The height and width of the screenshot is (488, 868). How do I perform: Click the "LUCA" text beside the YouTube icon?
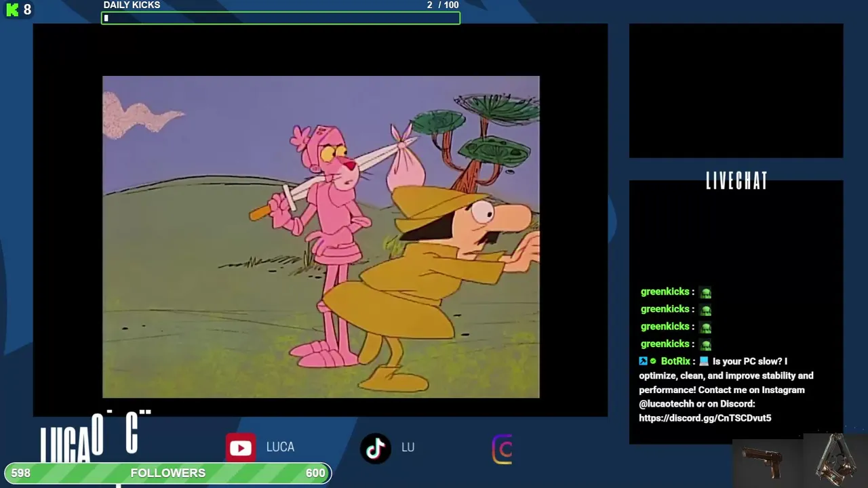[x=280, y=447]
